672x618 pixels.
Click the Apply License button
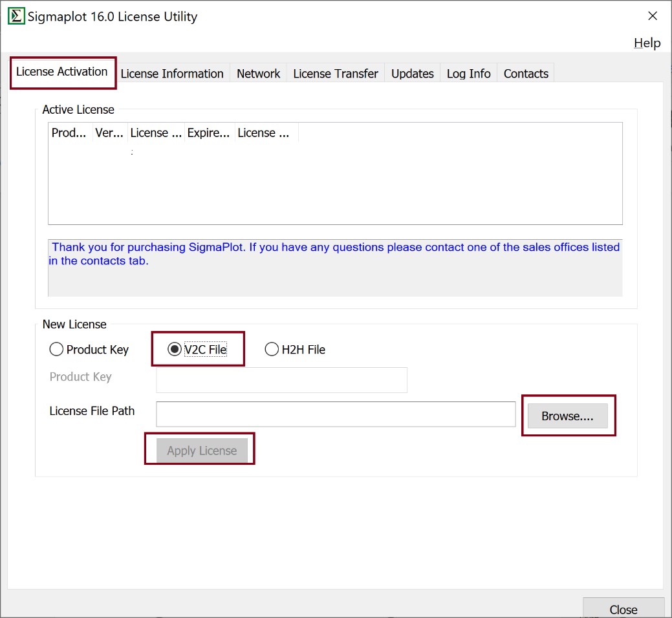pos(202,451)
